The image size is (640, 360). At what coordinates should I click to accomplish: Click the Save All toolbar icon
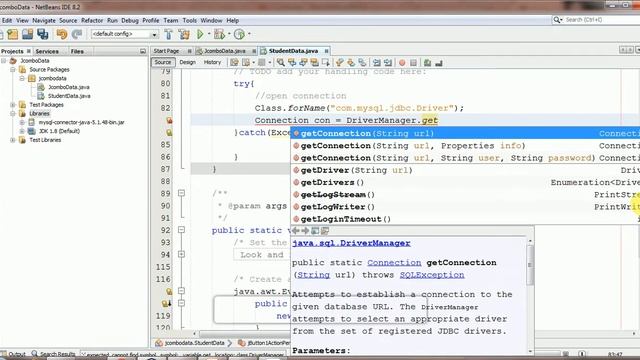(x=42, y=34)
